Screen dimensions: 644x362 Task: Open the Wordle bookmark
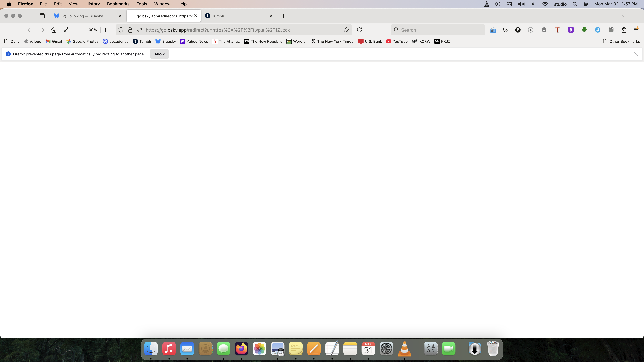point(296,41)
